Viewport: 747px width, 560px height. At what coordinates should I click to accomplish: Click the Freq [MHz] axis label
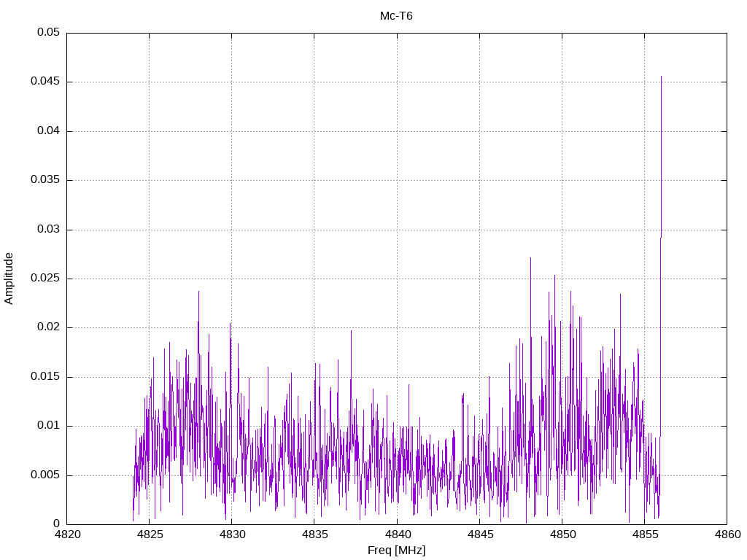click(x=396, y=551)
